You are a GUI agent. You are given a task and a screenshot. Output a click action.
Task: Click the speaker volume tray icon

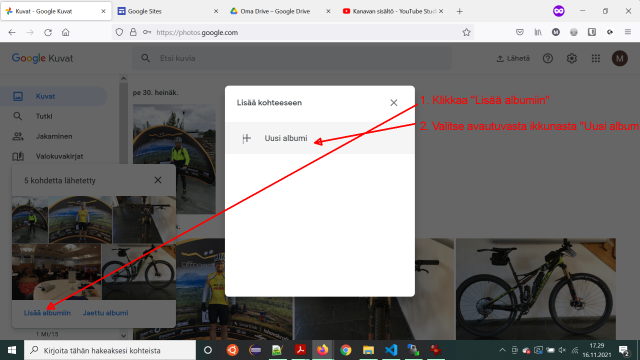click(x=562, y=350)
